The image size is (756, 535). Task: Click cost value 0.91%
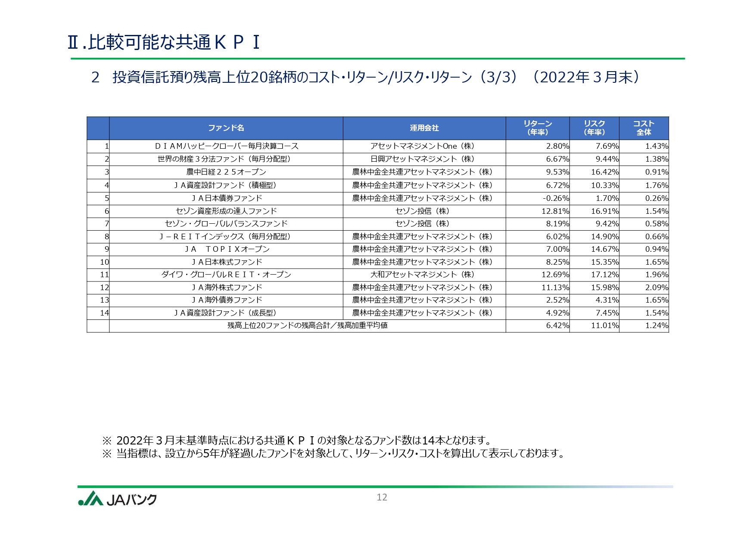[x=656, y=172]
